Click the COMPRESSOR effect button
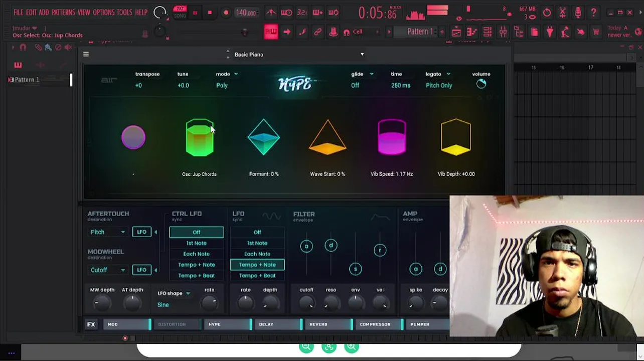Screen dimensions: 644x361 coord(379,324)
